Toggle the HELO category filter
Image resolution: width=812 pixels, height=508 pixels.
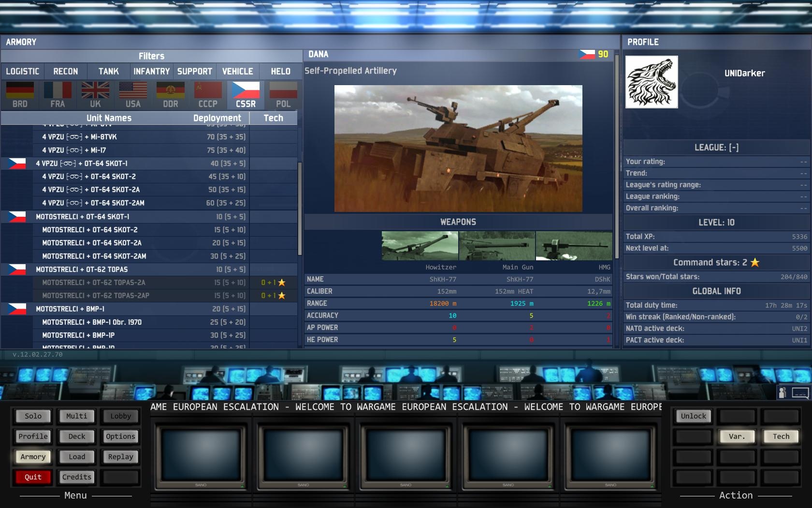tap(280, 71)
